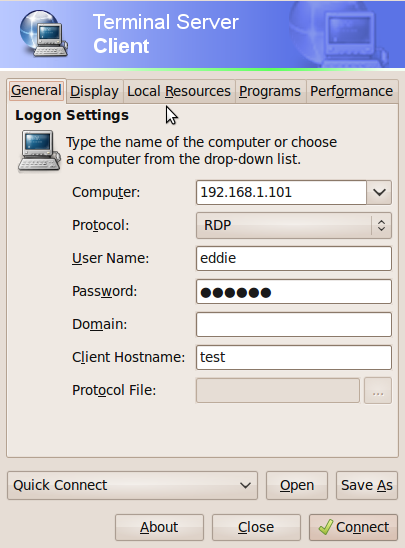The width and height of the screenshot is (405, 548).
Task: Open the About dialog
Action: [159, 527]
